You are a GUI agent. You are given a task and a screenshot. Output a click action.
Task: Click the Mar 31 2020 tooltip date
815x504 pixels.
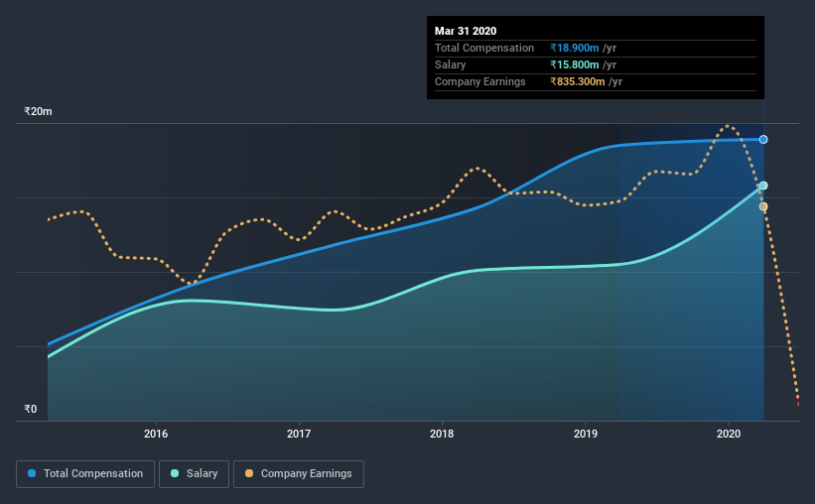point(466,31)
